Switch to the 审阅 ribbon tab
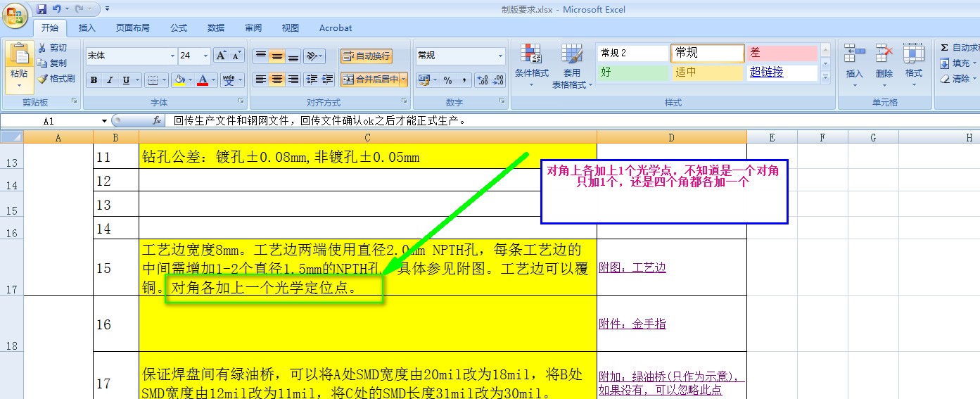980x399 pixels. (x=253, y=28)
